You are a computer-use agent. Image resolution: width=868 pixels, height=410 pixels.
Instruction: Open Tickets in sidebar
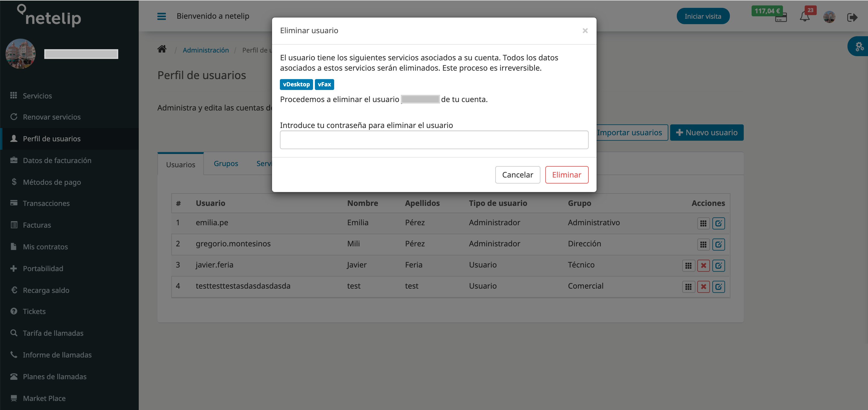click(69, 312)
